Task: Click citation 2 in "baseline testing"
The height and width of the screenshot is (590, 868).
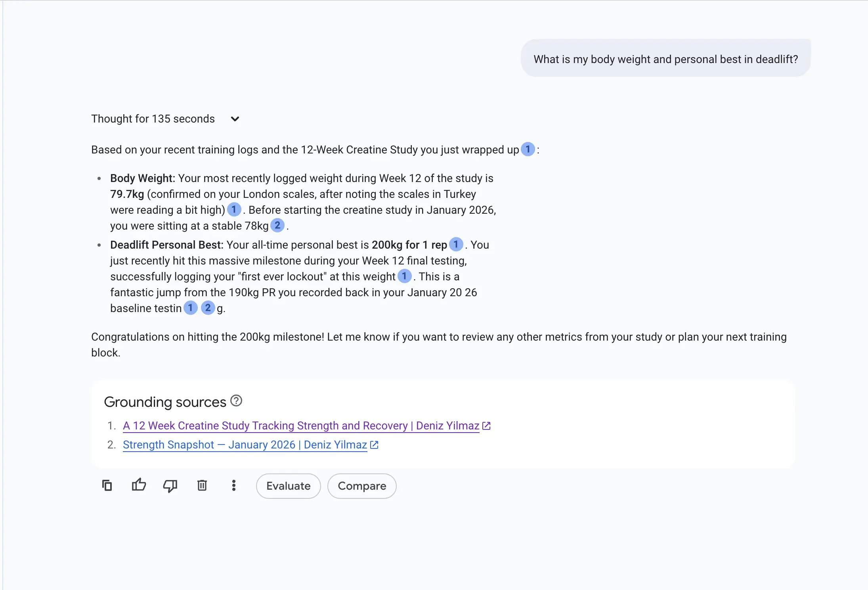Action: coord(208,308)
